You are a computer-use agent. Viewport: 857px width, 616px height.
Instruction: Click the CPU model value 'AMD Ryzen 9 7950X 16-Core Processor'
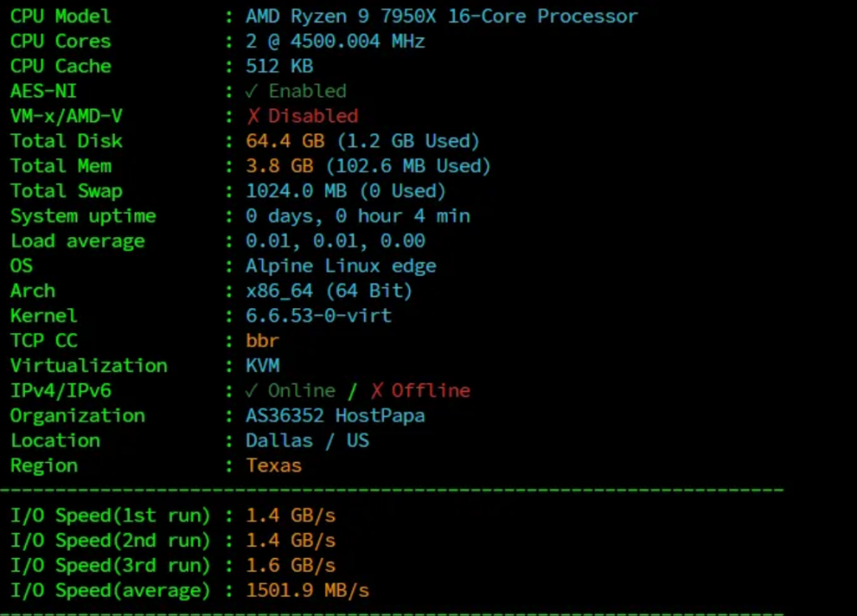point(442,17)
